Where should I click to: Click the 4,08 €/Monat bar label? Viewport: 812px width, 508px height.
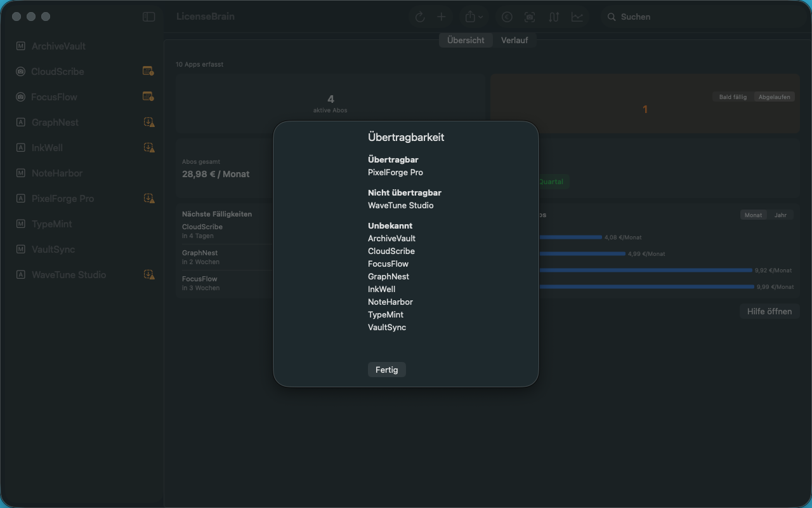[x=623, y=237]
